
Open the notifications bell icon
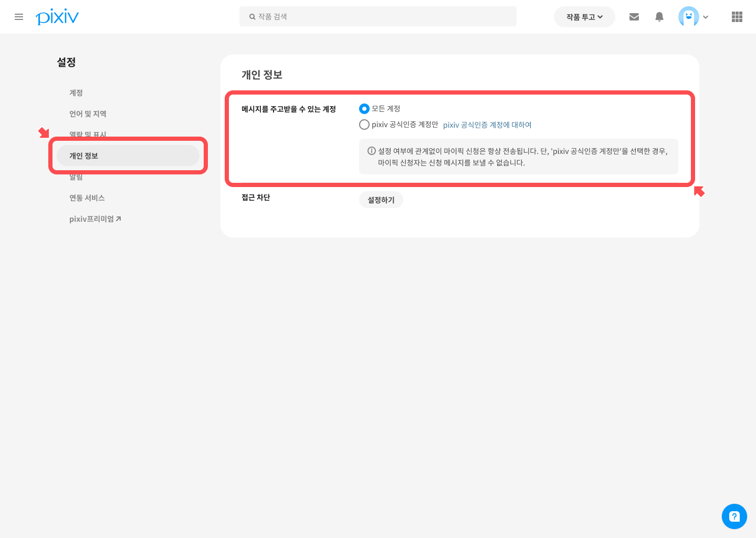pos(659,17)
